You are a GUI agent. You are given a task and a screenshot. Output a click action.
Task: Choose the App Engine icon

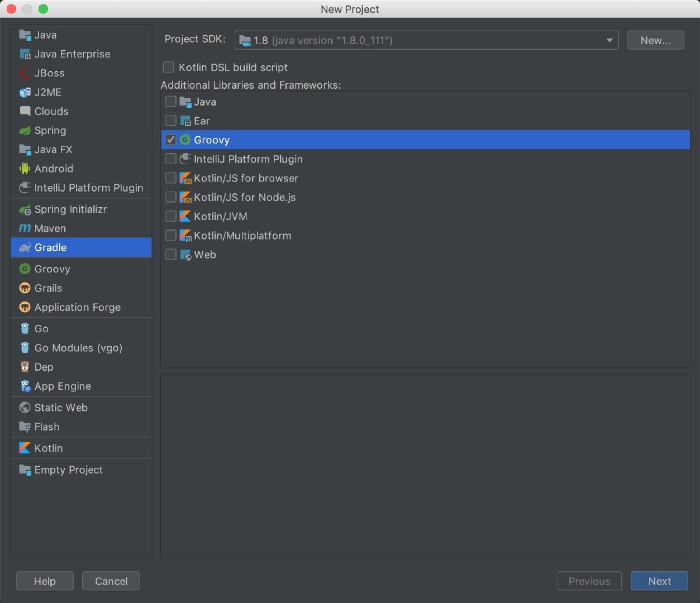pyautogui.click(x=25, y=386)
